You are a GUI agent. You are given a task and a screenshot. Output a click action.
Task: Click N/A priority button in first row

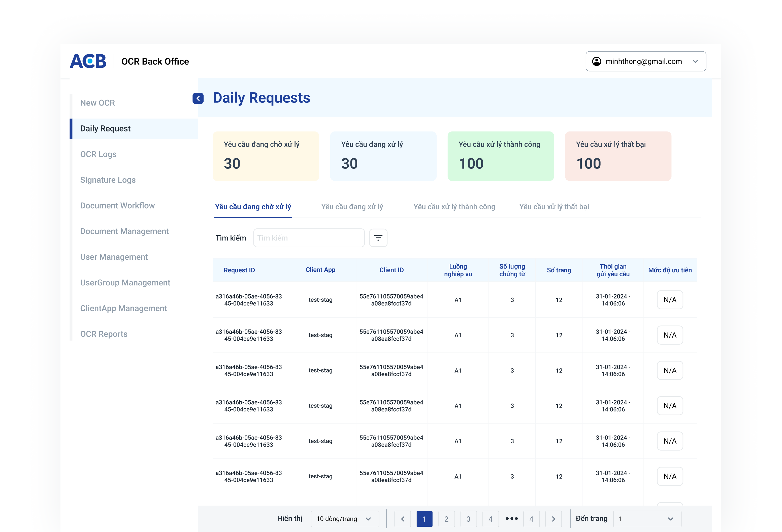[x=670, y=300]
